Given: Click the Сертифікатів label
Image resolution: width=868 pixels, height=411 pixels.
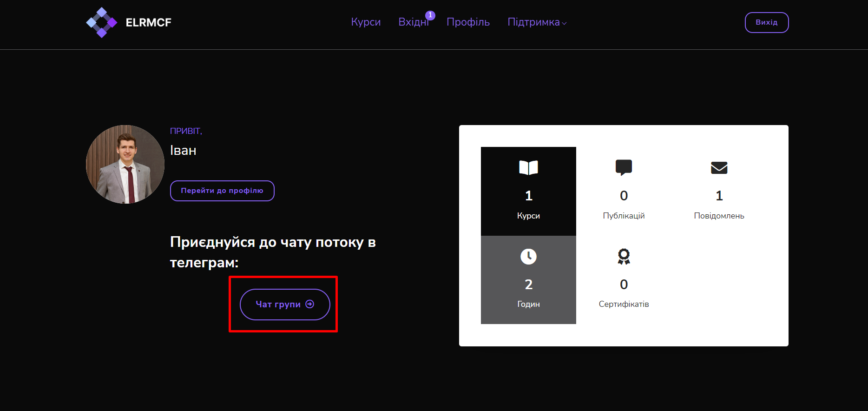Looking at the screenshot, I should click(624, 304).
